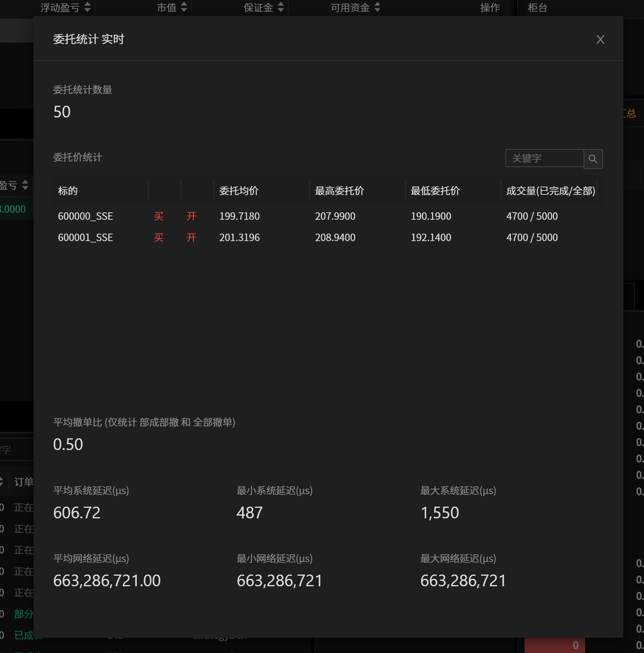Toggle sort order on the 可用资金 column
644x653 pixels.
tap(377, 7)
